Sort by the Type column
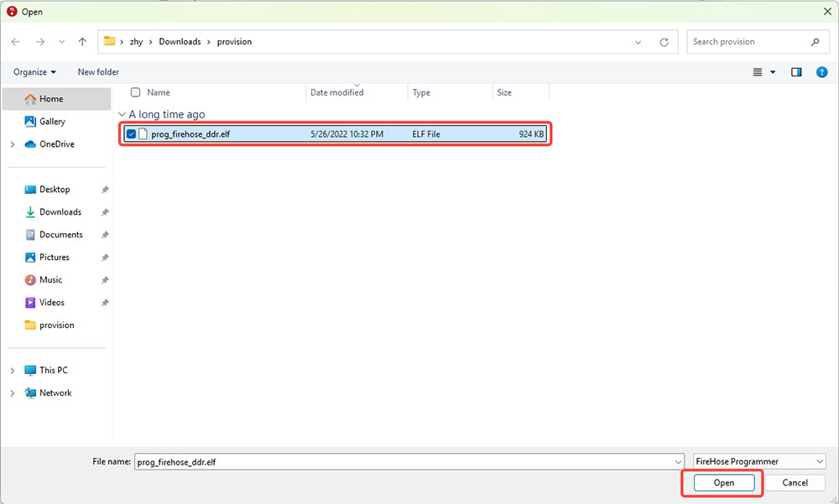 421,92
